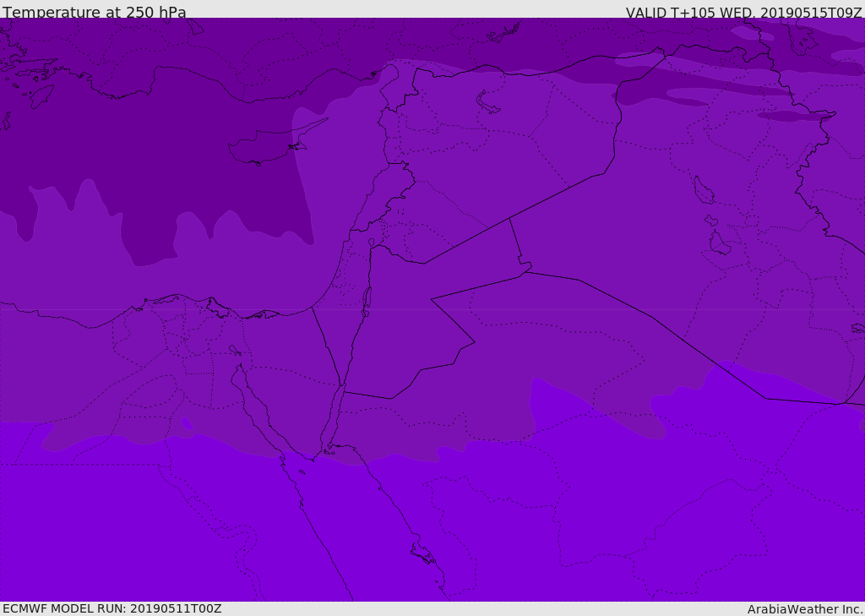Click the 'Temperature at 250 hPa' title
This screenshot has width=865, height=616.
(95, 12)
